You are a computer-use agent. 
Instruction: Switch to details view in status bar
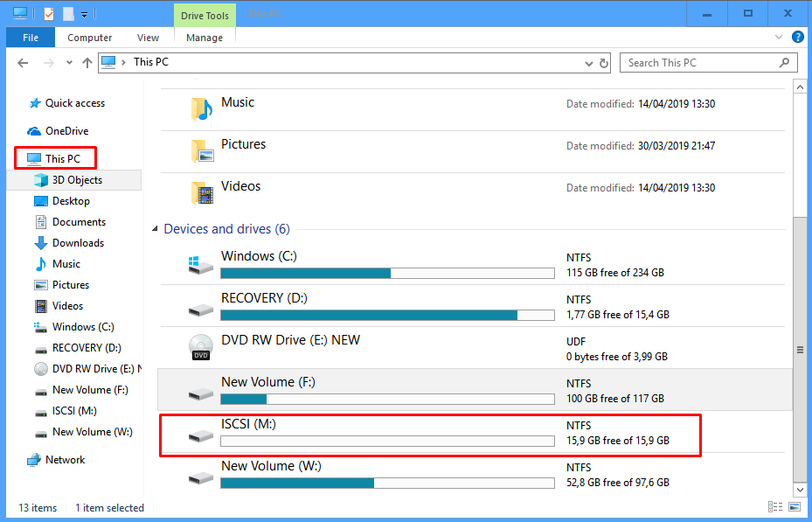coord(775,507)
